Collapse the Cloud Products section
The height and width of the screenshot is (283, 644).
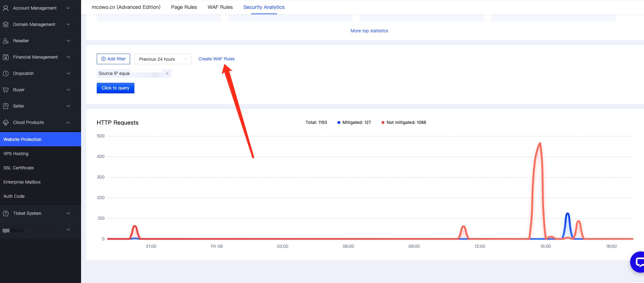[x=68, y=123]
